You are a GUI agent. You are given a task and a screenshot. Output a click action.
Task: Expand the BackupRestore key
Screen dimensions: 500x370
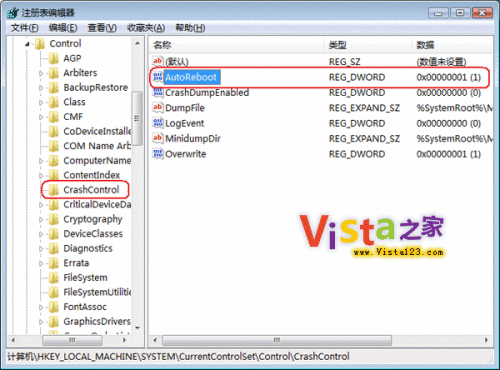[41, 88]
